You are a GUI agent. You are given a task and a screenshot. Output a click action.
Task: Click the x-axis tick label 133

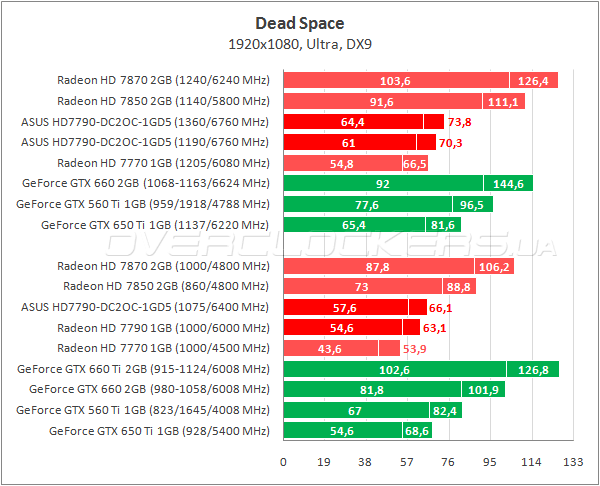tap(573, 462)
